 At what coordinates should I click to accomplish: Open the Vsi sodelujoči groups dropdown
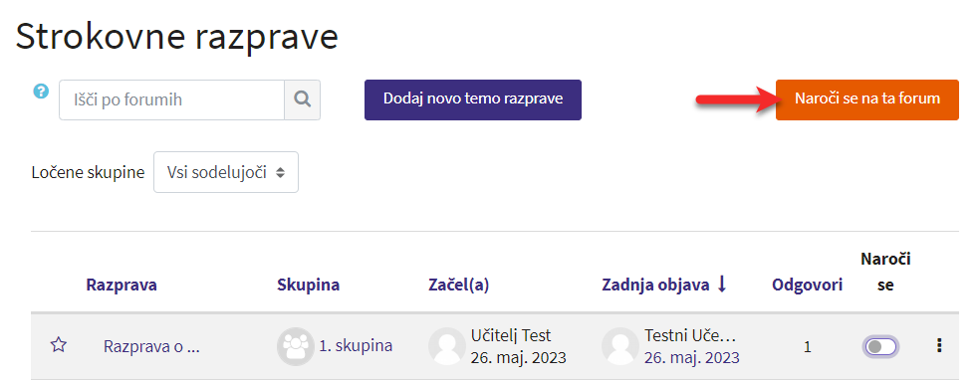pyautogui.click(x=226, y=172)
